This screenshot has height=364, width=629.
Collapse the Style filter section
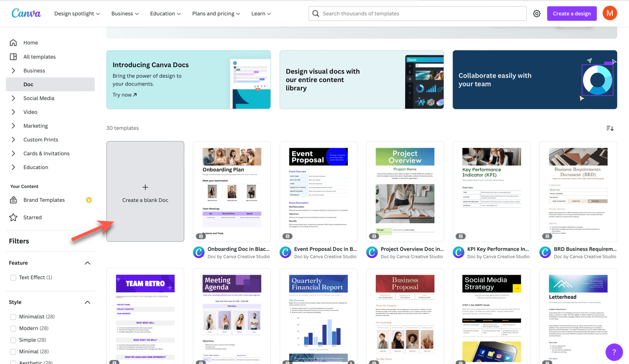point(87,303)
